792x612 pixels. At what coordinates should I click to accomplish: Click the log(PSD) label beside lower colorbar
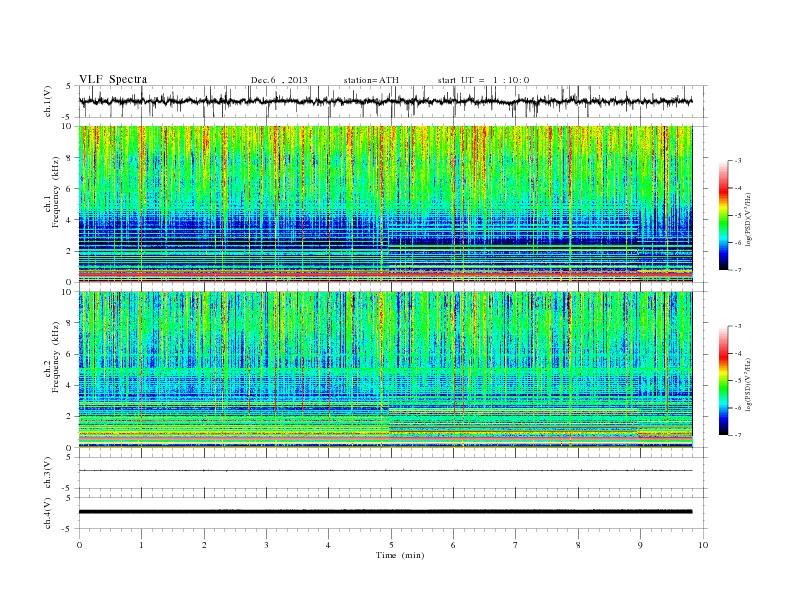pos(749,384)
